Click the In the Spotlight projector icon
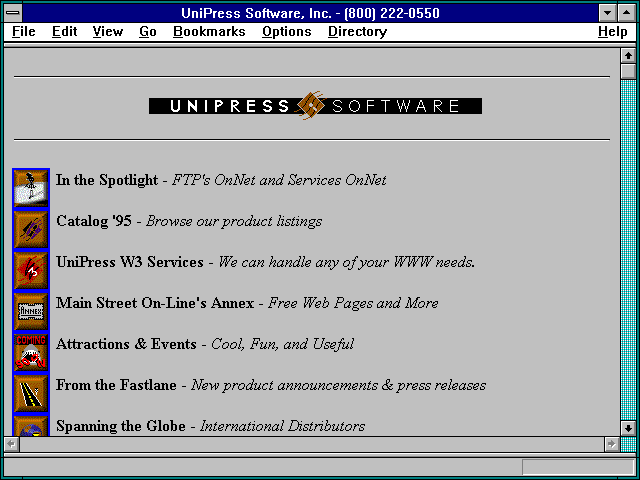The width and height of the screenshot is (640, 480). tap(31, 188)
